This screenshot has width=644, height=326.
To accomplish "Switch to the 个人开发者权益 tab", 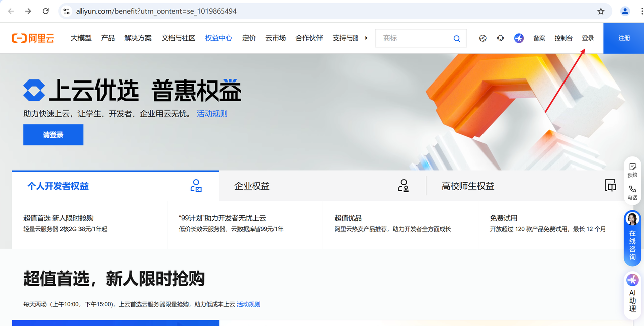I will pyautogui.click(x=115, y=186).
